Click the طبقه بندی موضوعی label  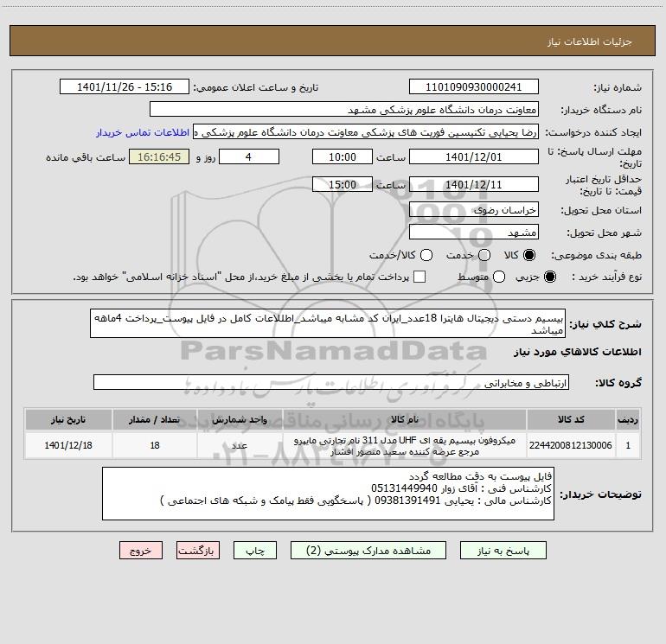(x=596, y=255)
